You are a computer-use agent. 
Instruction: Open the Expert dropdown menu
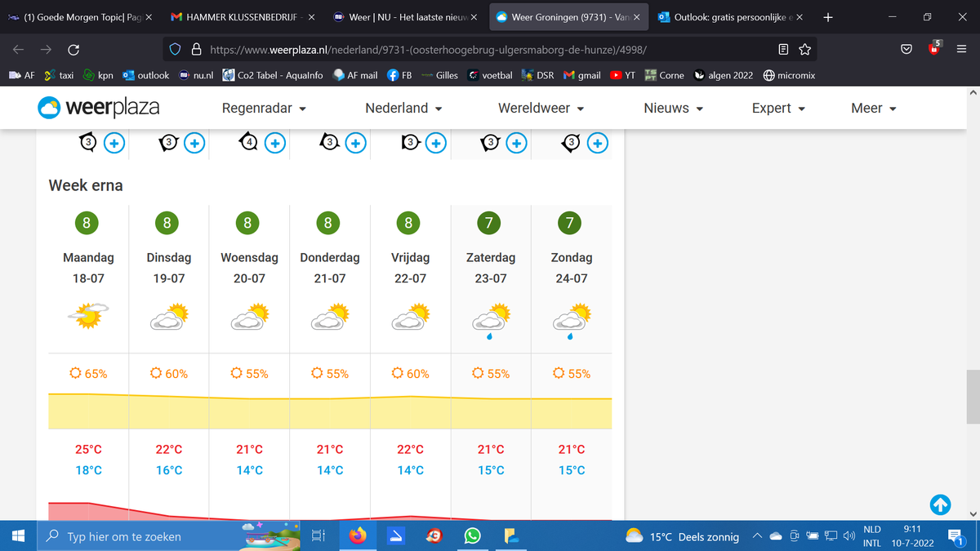778,108
